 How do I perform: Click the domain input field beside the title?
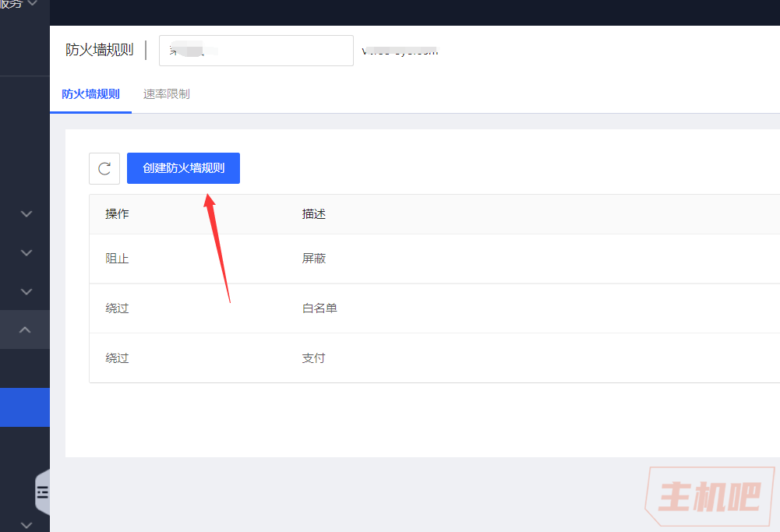click(256, 51)
